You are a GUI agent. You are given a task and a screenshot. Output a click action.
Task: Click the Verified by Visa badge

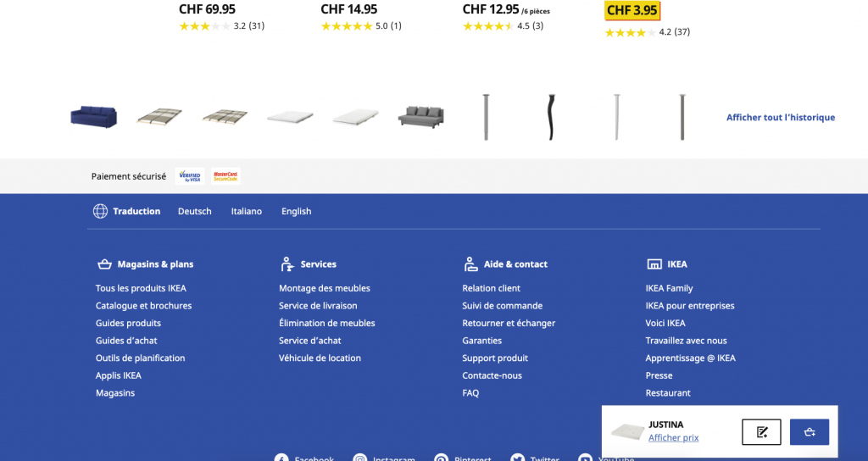190,176
